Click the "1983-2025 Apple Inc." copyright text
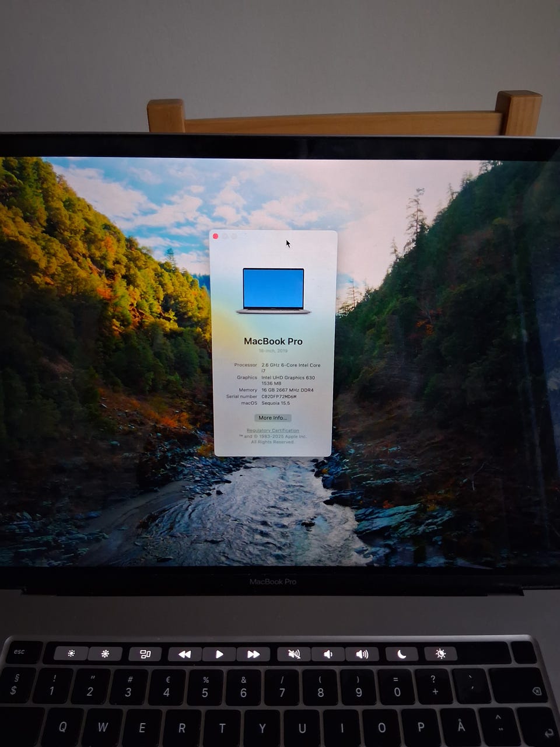560x747 pixels. 283,437
